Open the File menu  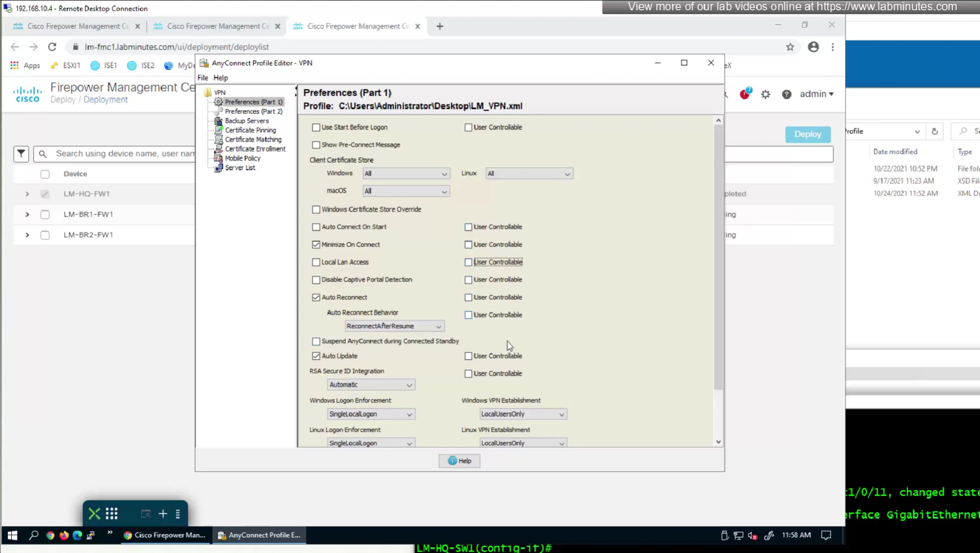[202, 78]
